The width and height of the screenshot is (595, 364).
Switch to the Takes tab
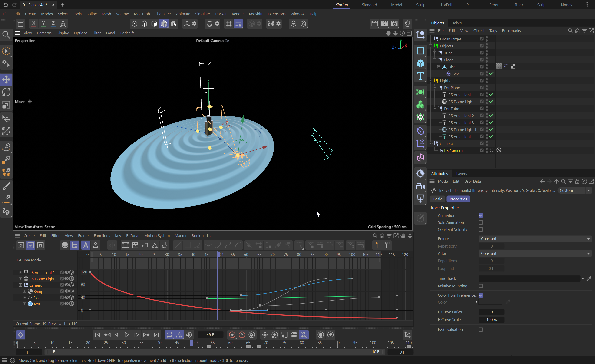pos(457,23)
